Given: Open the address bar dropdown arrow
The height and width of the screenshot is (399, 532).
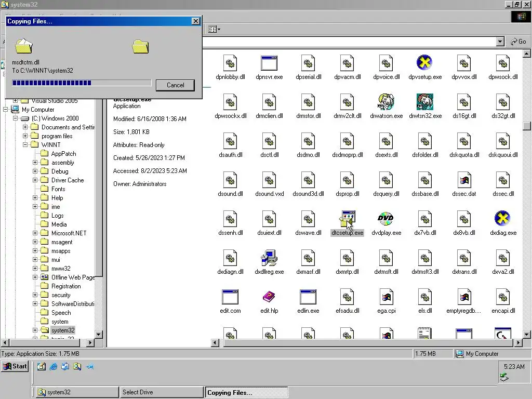Looking at the screenshot, I should coord(500,42).
